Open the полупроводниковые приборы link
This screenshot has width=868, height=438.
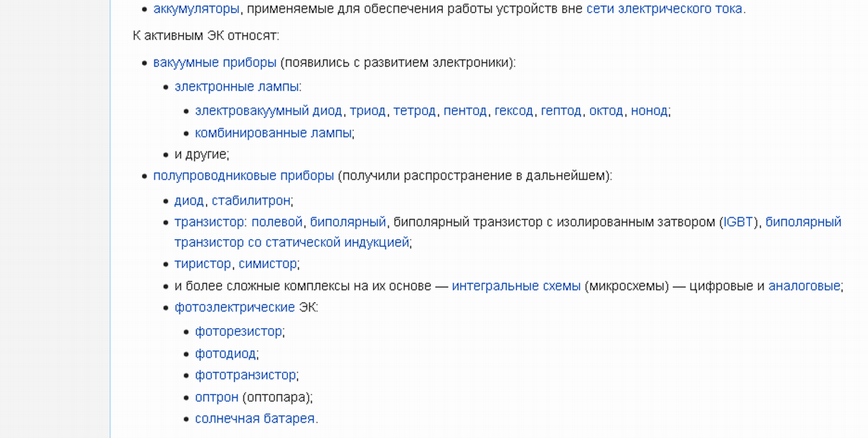[243, 176]
